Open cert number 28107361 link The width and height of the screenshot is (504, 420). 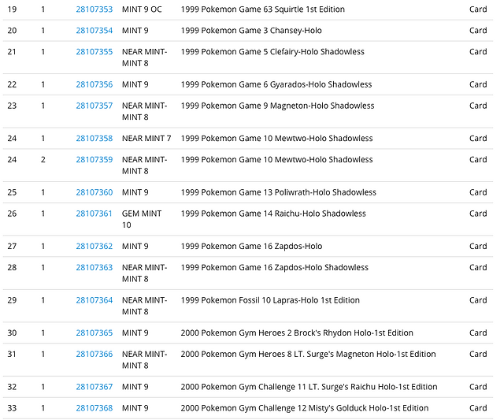click(x=94, y=214)
